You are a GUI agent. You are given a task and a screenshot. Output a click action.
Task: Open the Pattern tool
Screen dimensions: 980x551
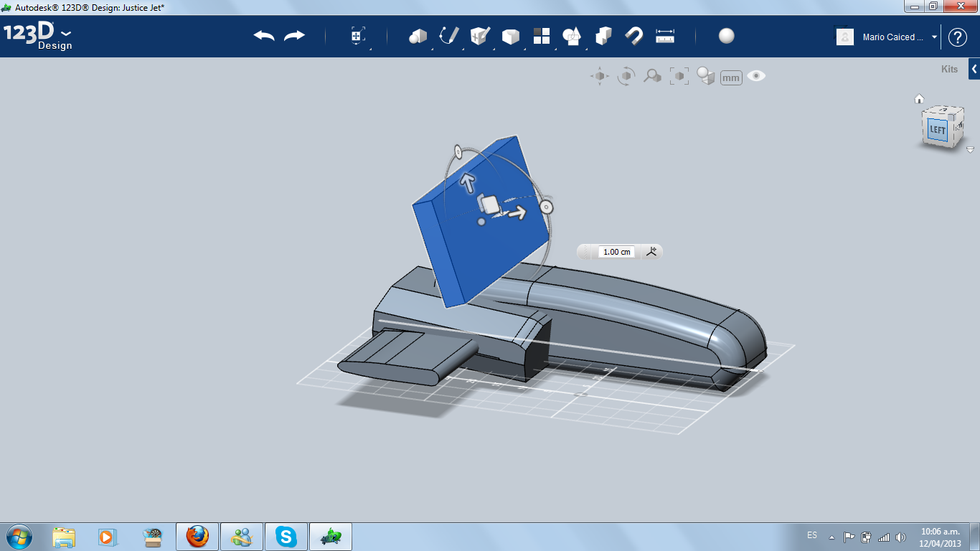[541, 36]
